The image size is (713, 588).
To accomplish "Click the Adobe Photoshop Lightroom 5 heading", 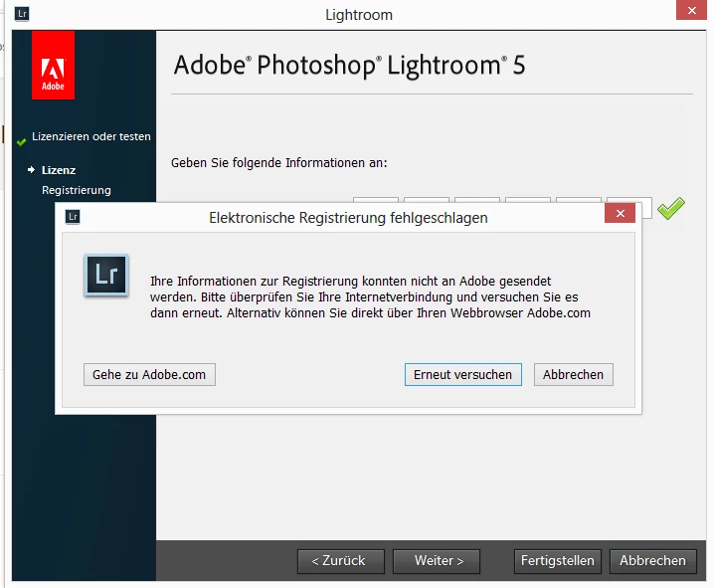I will (349, 65).
